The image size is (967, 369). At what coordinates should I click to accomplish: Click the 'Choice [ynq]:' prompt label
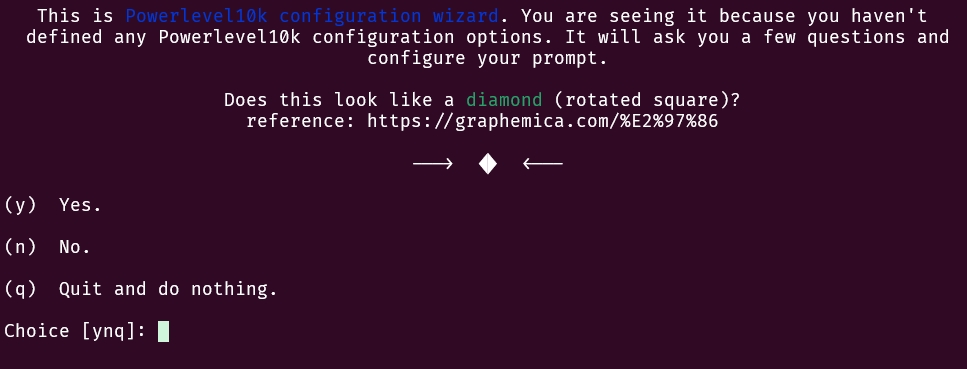click(75, 331)
